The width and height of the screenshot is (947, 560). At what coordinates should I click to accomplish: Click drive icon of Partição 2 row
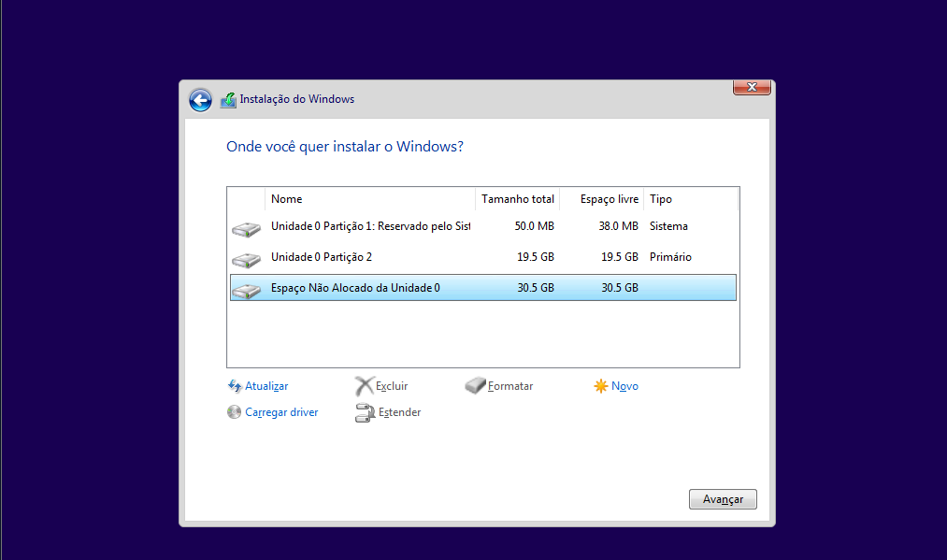pyautogui.click(x=247, y=260)
